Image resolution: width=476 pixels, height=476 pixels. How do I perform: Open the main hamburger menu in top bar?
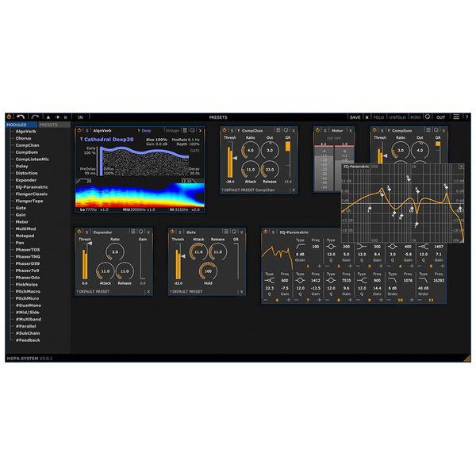(456, 117)
